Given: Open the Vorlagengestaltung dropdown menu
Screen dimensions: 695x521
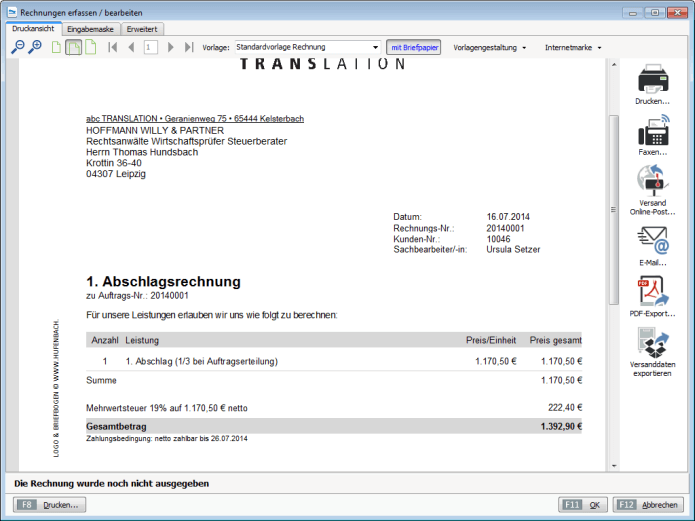Looking at the screenshot, I should 489,47.
